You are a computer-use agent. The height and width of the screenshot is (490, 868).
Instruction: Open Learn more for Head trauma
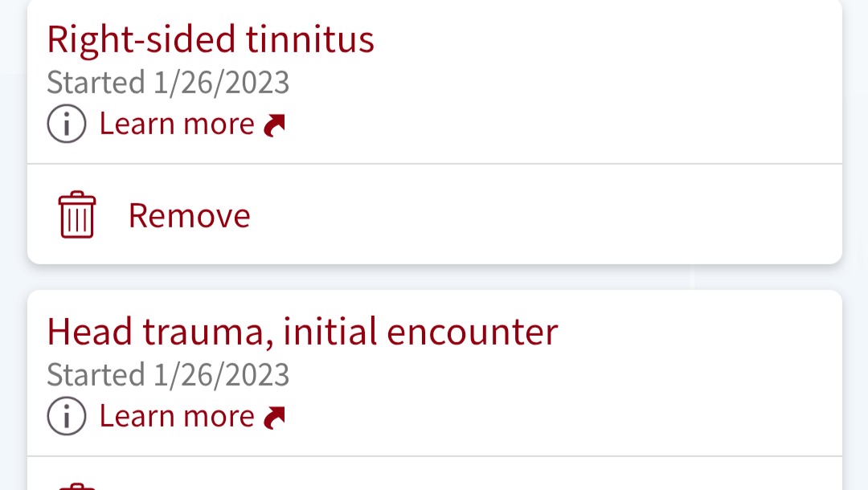click(176, 417)
